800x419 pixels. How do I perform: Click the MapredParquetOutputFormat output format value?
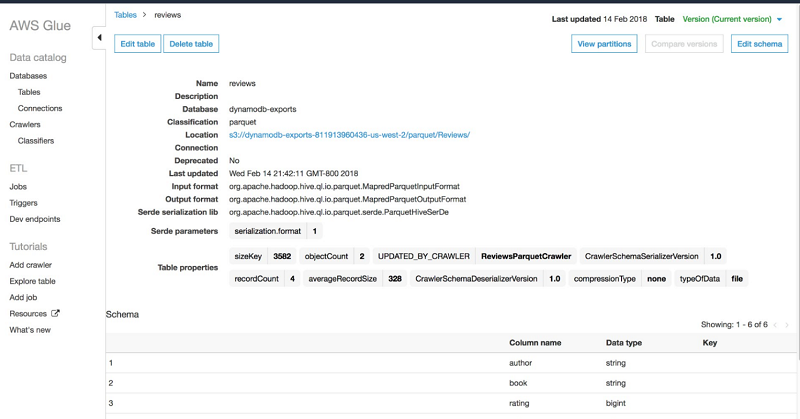coord(347,199)
